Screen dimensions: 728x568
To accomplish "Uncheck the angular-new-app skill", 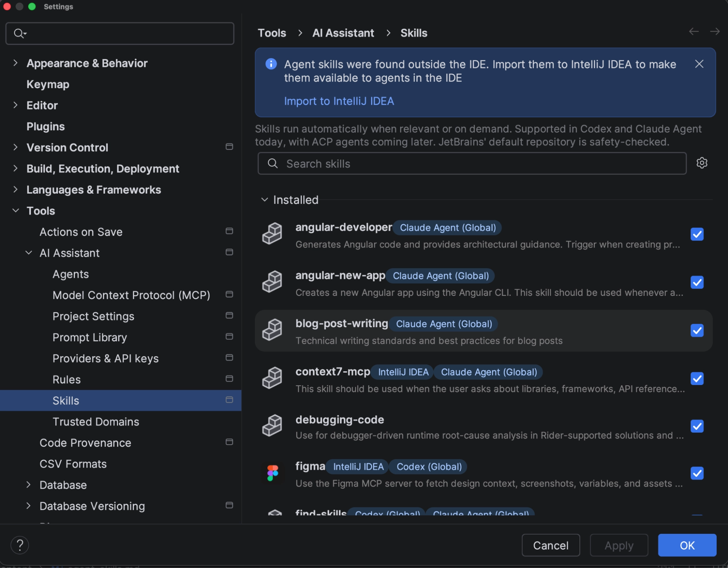I will [x=697, y=282].
